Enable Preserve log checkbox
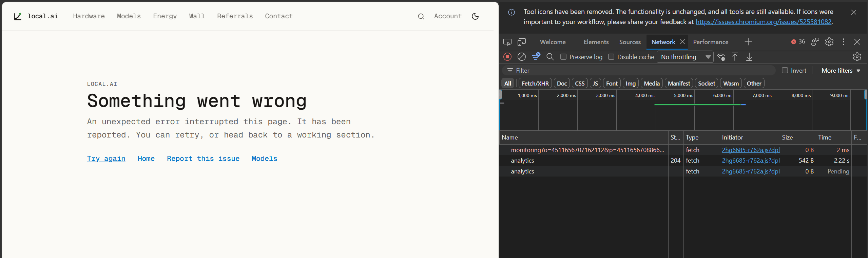 click(x=563, y=57)
